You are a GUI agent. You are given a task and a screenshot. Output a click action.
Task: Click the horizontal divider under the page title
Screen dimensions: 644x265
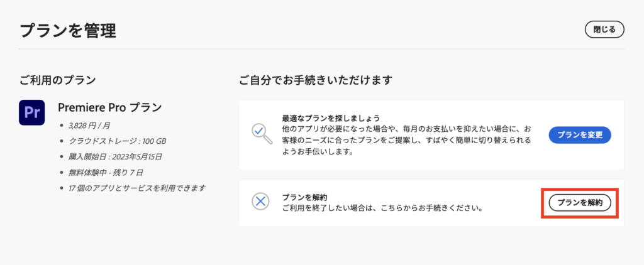[321, 49]
